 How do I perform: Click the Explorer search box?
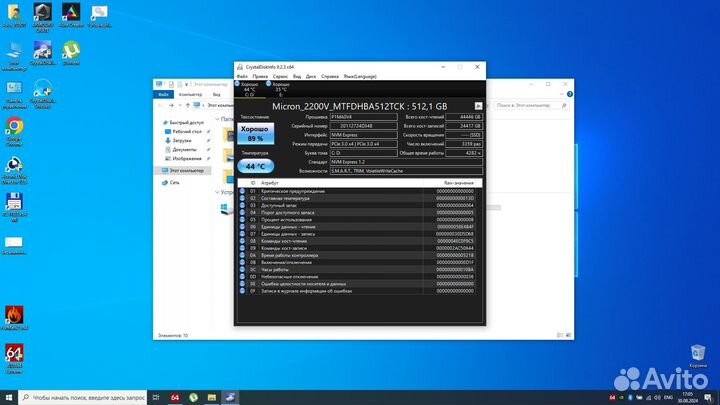click(x=531, y=105)
